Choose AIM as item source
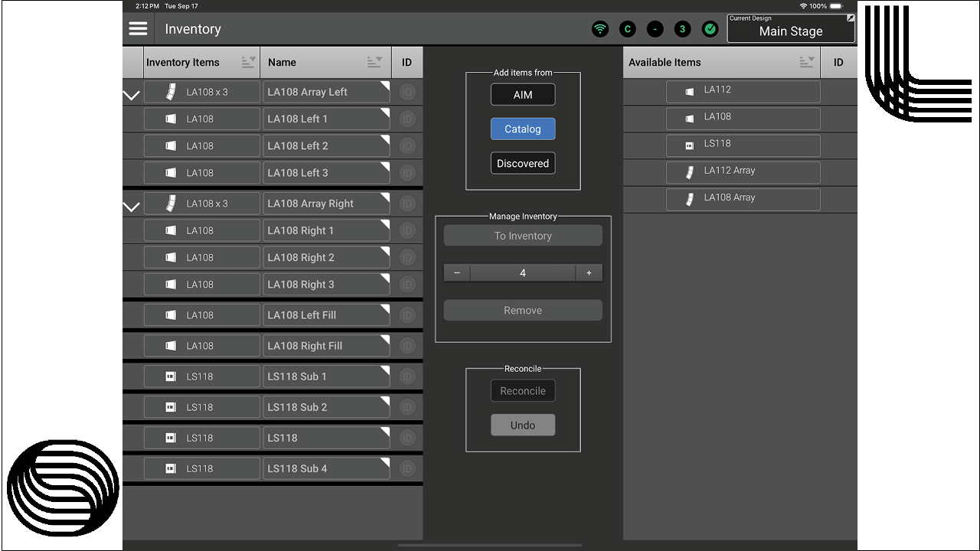Image resolution: width=980 pixels, height=551 pixels. pyautogui.click(x=523, y=95)
